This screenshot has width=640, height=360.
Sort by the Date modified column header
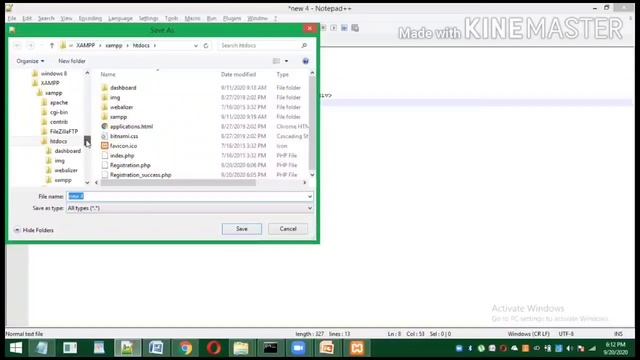(x=238, y=74)
